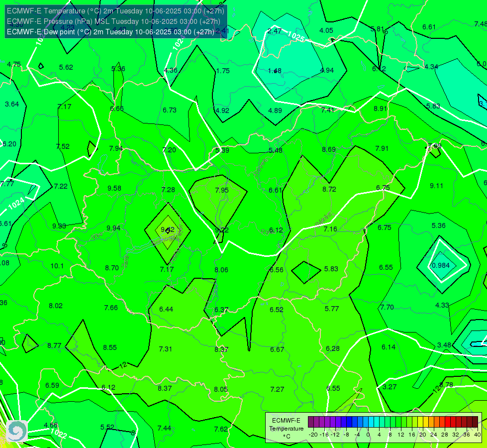Click the 7.62 dew point value
487x448 pixels.
click(x=221, y=430)
